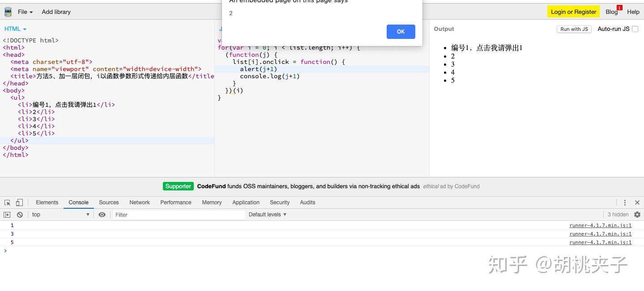Open the Blog link

(x=612, y=12)
